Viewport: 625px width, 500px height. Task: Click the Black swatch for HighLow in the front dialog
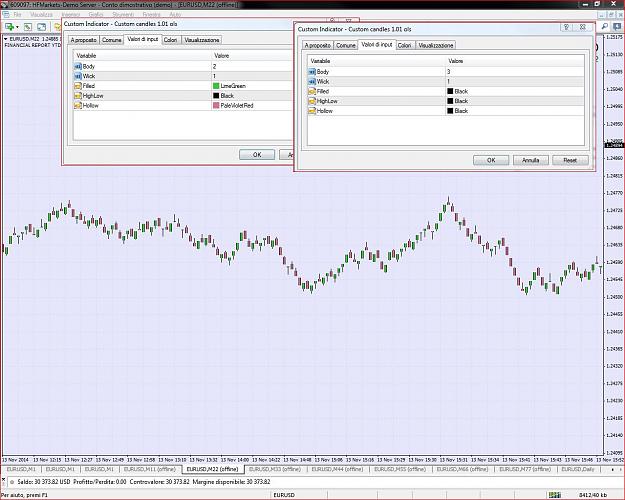(x=450, y=101)
